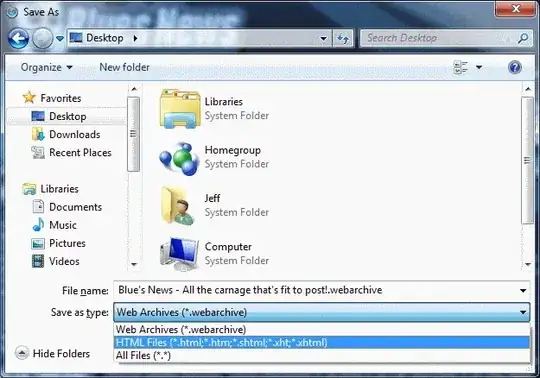Click the greyed Forward navigation button

click(42, 38)
